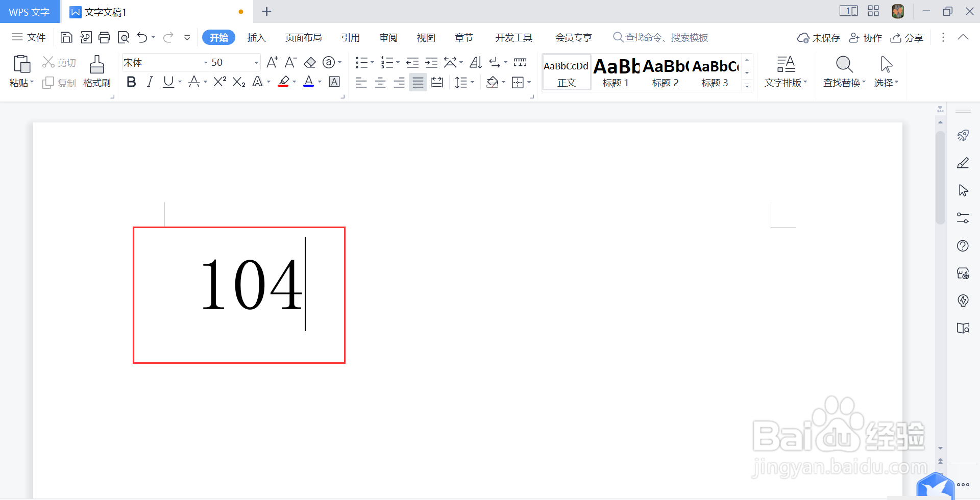Select the Format Painter (格式刷) tool
Screen dimensions: 980x500
[x=97, y=71]
